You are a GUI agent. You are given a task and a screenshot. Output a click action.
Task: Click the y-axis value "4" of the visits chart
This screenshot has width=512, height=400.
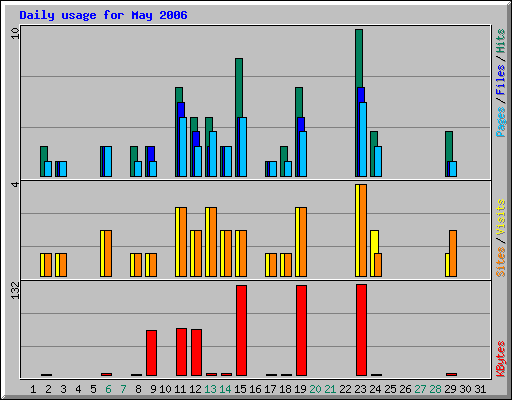[x=15, y=184]
